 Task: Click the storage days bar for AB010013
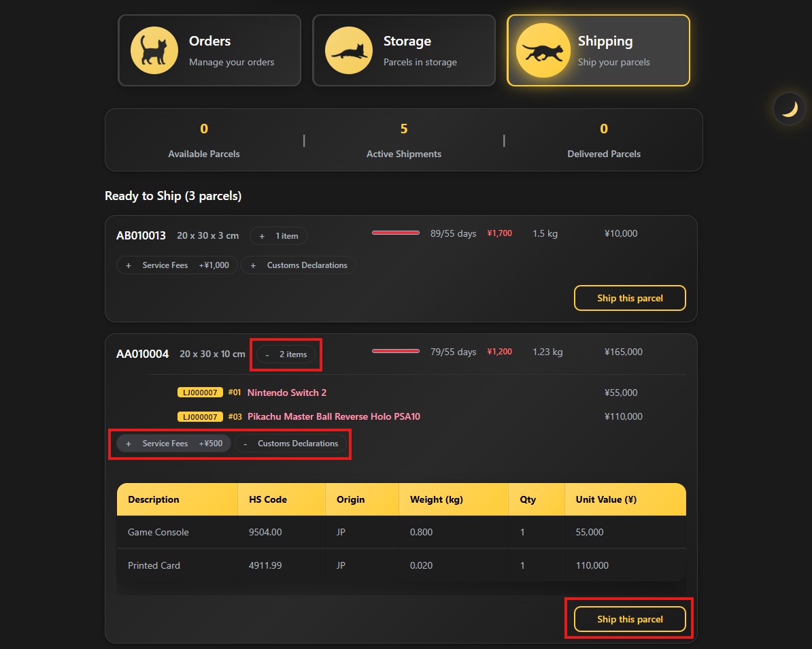[396, 233]
